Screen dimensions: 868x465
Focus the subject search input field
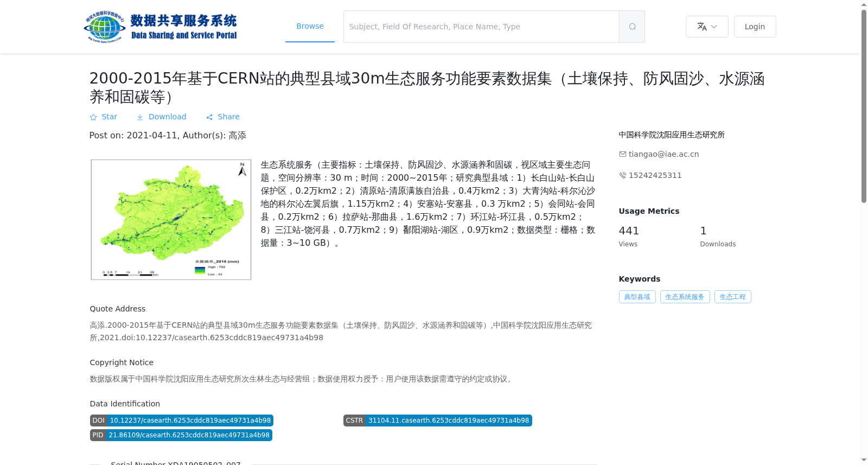tap(481, 27)
